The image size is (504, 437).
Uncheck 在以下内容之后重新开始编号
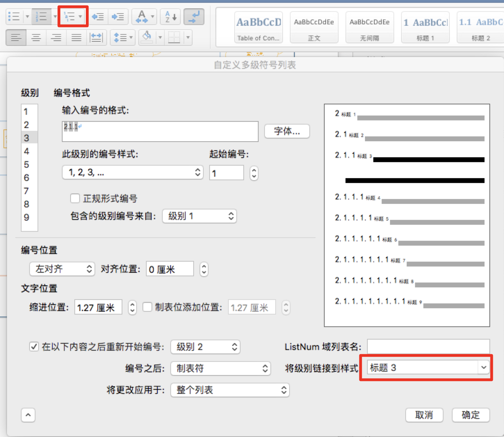click(x=34, y=347)
